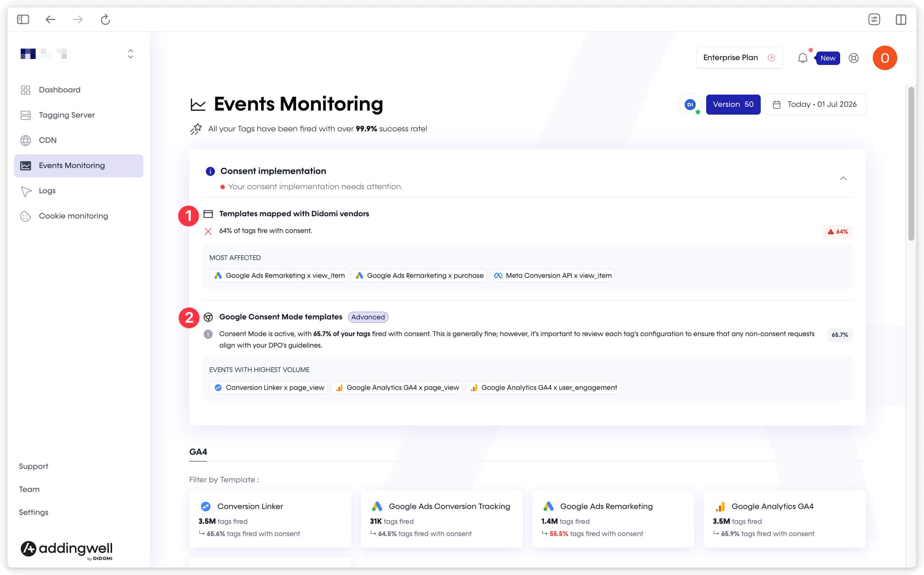
Task: Filter by Google Ads Conversion Tracking card
Action: pyautogui.click(x=442, y=519)
